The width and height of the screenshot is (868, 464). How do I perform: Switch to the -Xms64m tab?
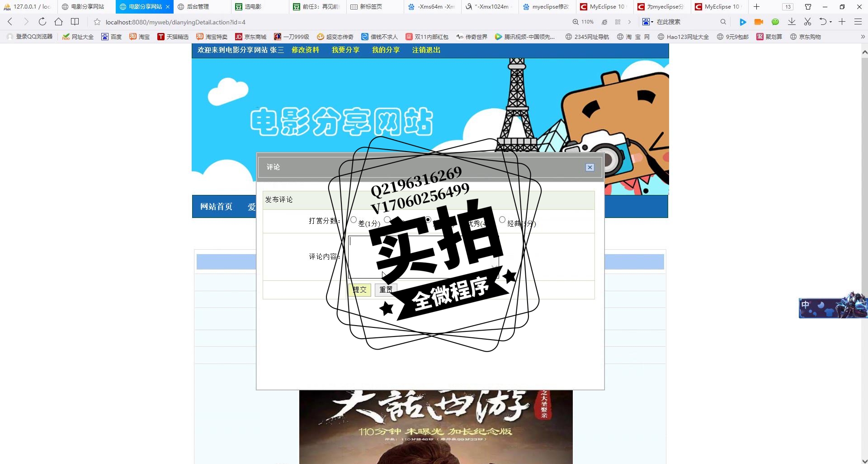(x=433, y=7)
